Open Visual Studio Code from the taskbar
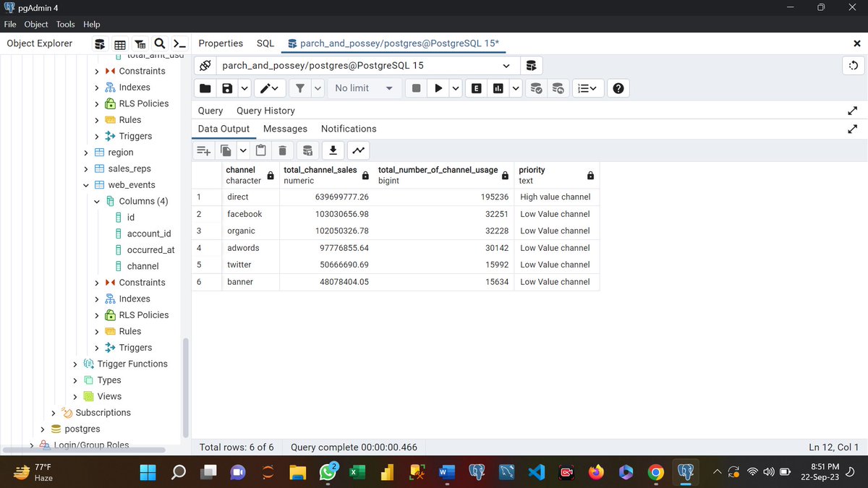The width and height of the screenshot is (868, 488). 536,472
